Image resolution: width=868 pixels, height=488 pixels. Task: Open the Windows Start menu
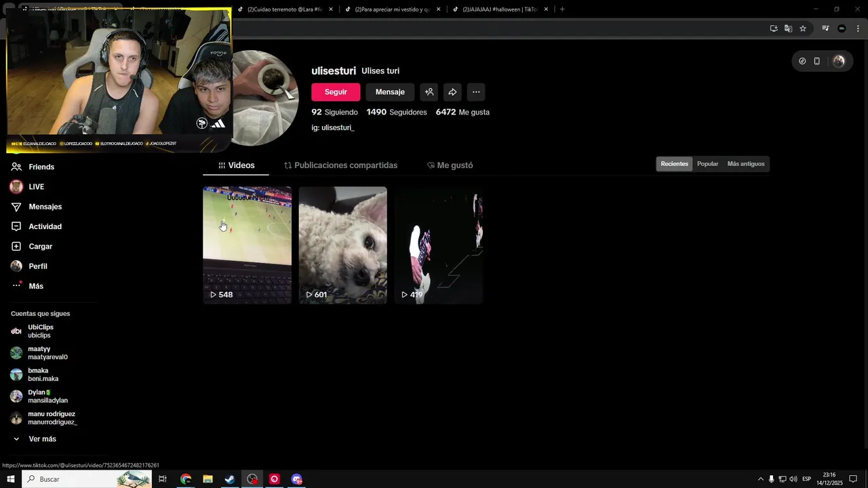coord(11,479)
